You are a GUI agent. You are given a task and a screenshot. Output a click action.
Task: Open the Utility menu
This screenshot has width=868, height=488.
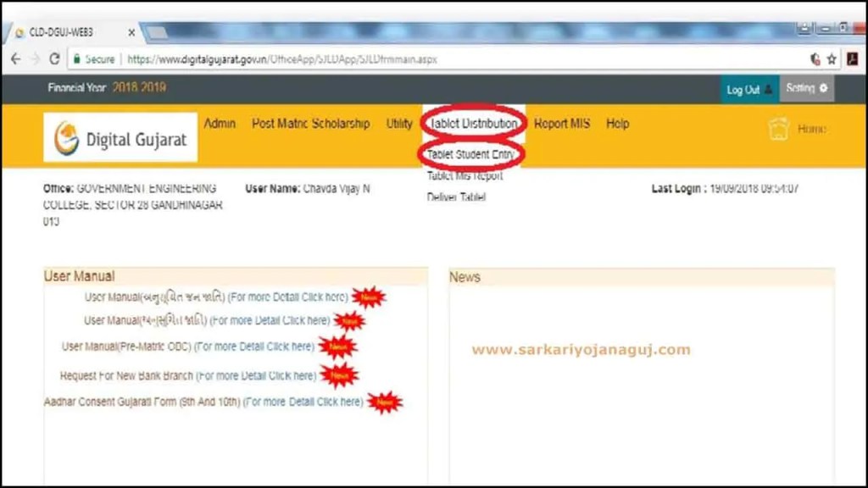399,124
